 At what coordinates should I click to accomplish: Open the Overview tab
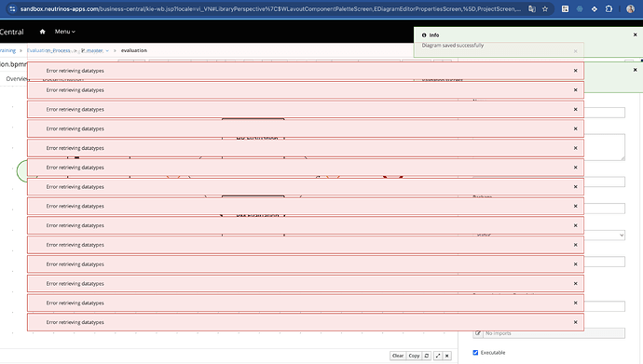(17, 78)
